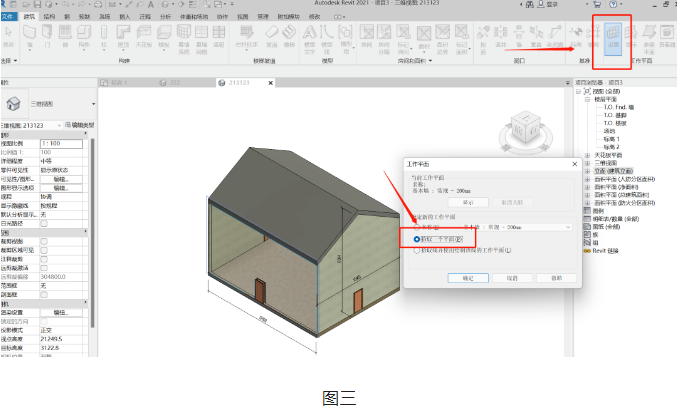The image size is (677, 419).
Task: Select the Column (柱) tool
Action: [104, 36]
